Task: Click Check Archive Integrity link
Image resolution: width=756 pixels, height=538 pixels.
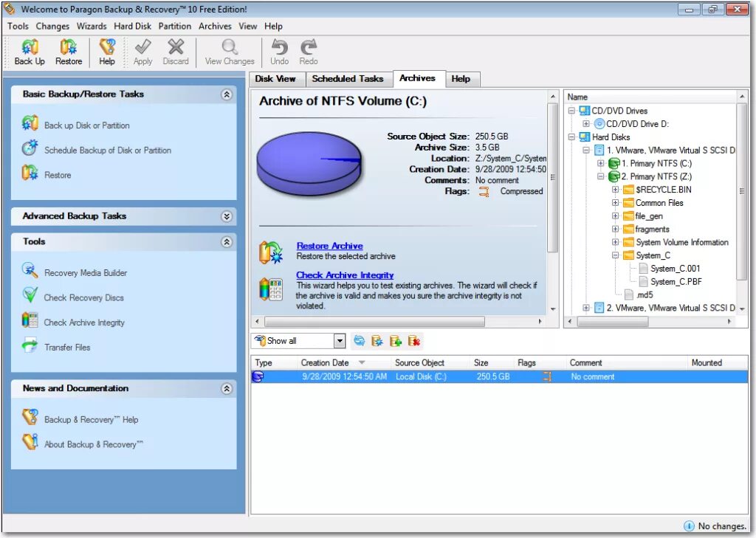Action: click(345, 275)
